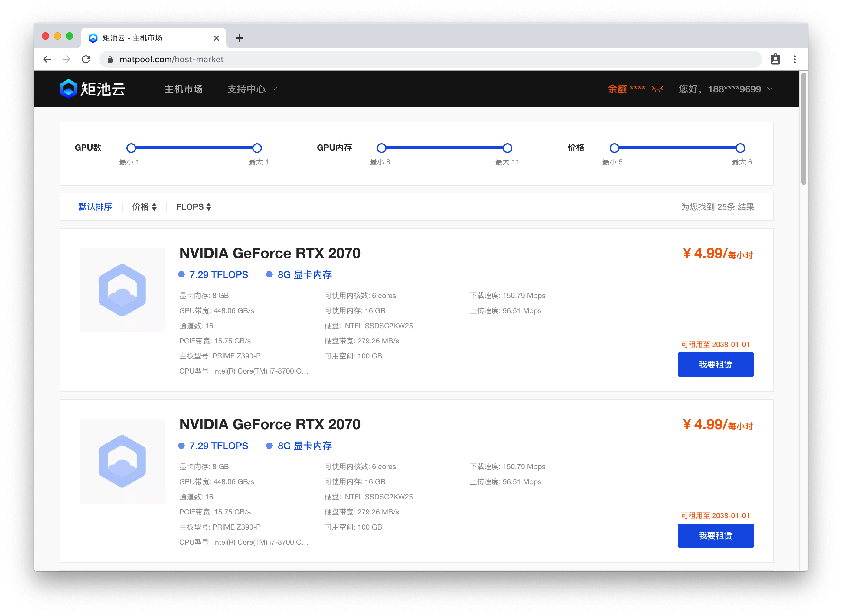The height and width of the screenshot is (616, 842).
Task: Click the browser back arrow
Action: click(47, 59)
